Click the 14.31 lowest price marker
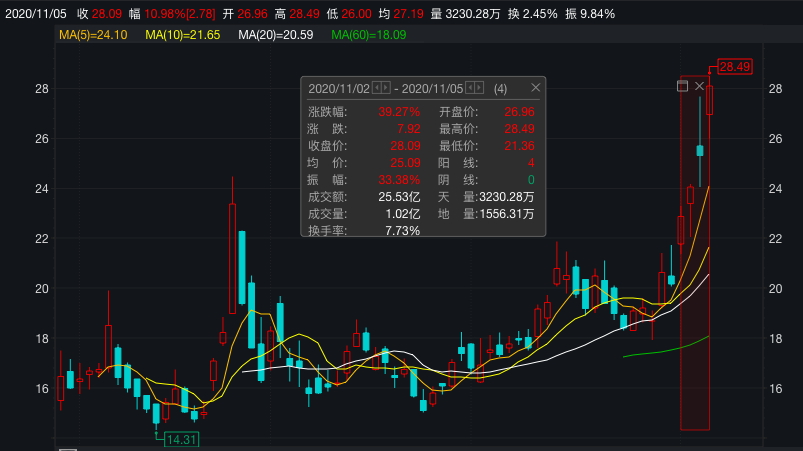This screenshot has height=451, width=803. 182,439
